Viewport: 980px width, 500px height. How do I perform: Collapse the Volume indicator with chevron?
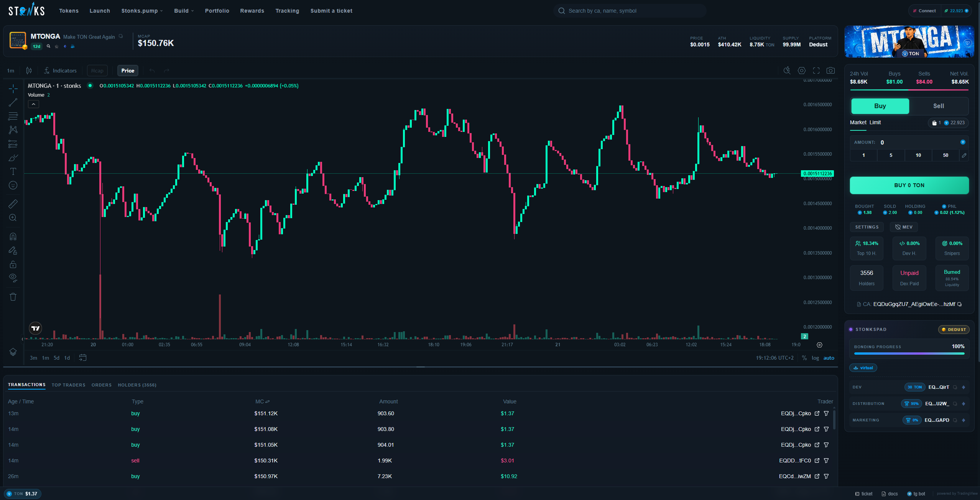pyautogui.click(x=33, y=104)
